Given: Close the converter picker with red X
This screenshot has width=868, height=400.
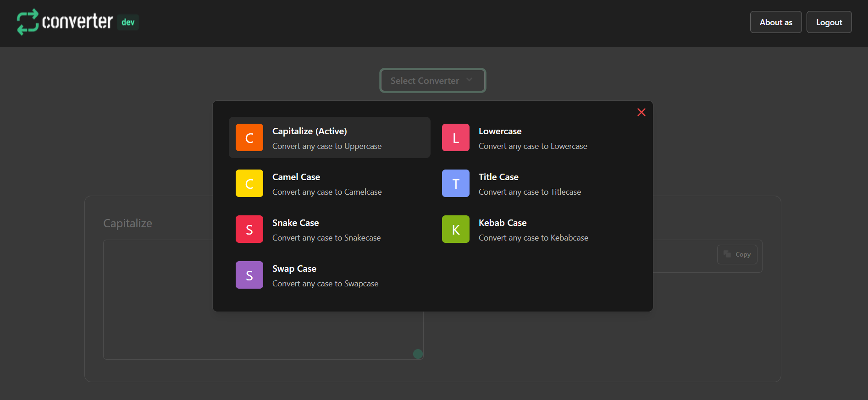Looking at the screenshot, I should point(641,112).
